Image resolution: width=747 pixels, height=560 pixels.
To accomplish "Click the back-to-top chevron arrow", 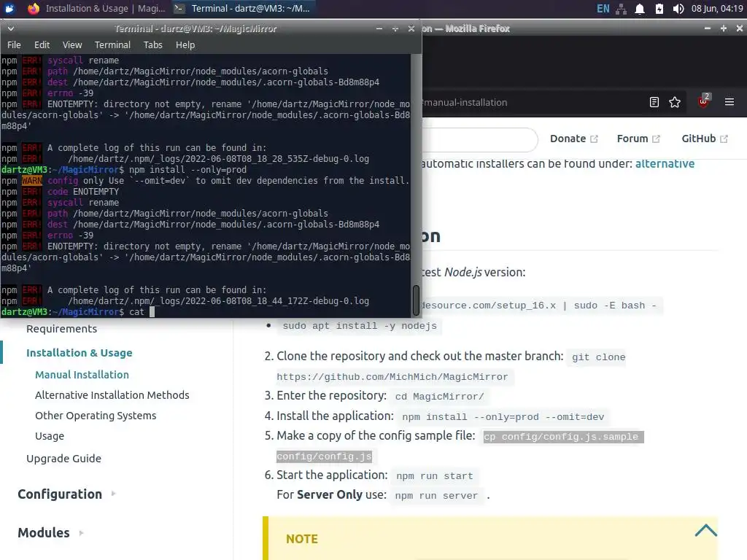I will point(706,531).
